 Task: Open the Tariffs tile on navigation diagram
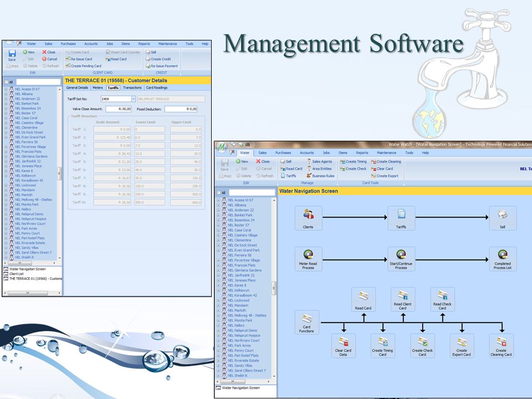pyautogui.click(x=401, y=218)
